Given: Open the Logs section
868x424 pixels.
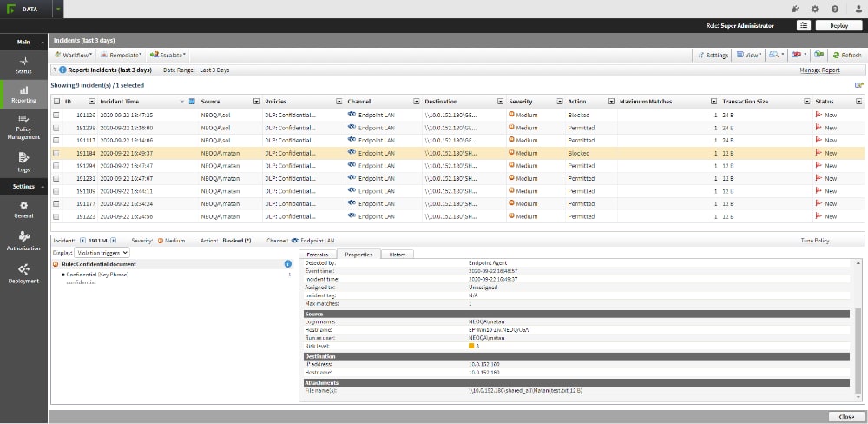Looking at the screenshot, I should (x=23, y=162).
